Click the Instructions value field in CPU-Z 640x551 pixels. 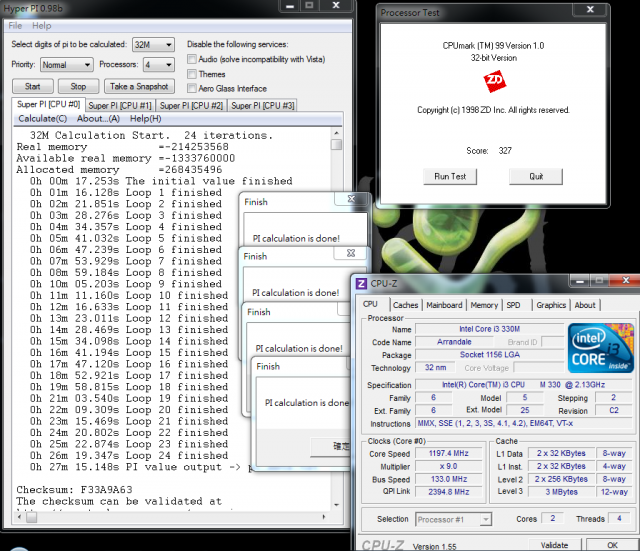pos(524,423)
